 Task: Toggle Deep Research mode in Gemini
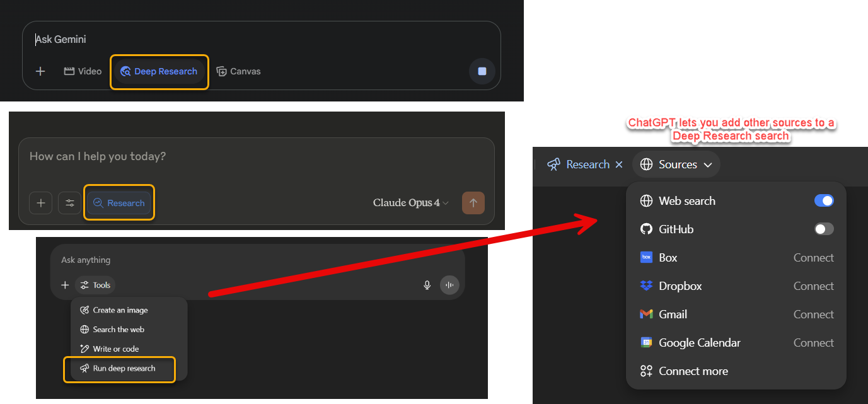159,71
